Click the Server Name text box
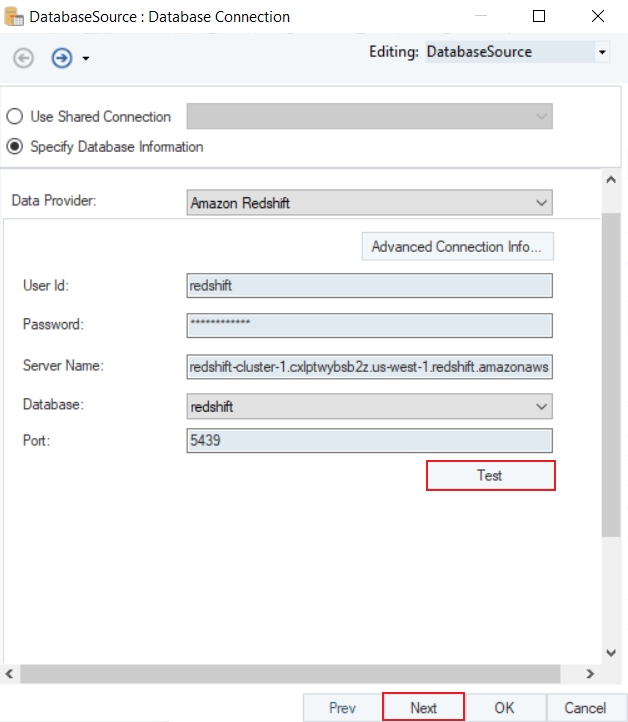Image resolution: width=628 pixels, height=722 pixels. (x=369, y=366)
